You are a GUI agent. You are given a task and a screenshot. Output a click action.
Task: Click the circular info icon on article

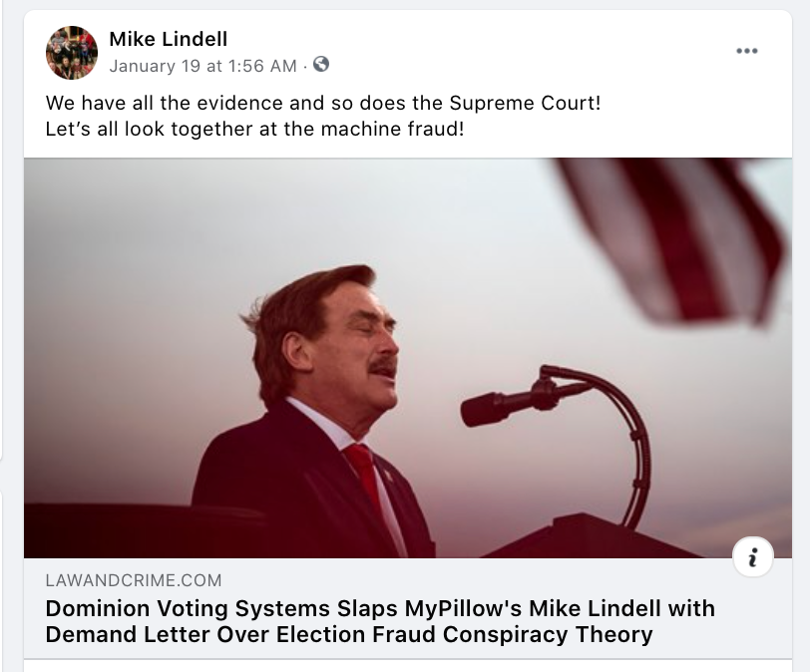(752, 558)
